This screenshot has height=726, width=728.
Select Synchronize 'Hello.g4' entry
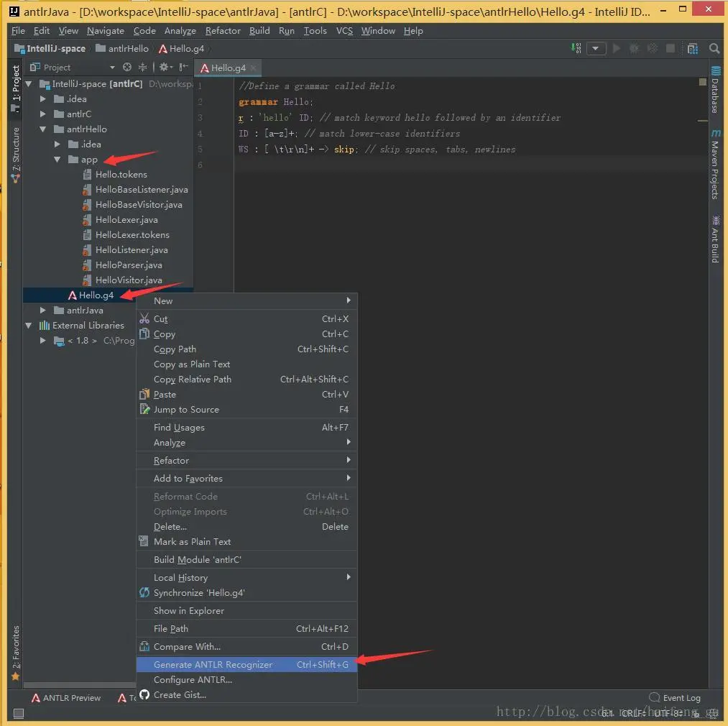pos(246,593)
